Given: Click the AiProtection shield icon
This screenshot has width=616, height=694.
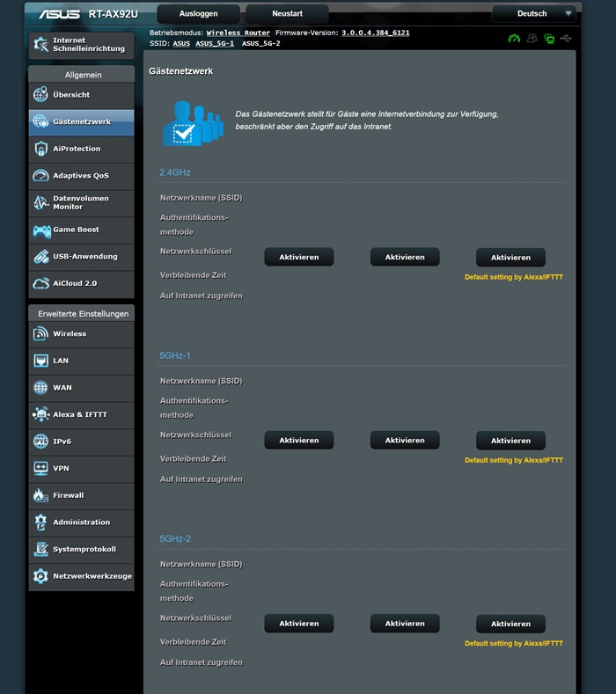Looking at the screenshot, I should [x=40, y=149].
